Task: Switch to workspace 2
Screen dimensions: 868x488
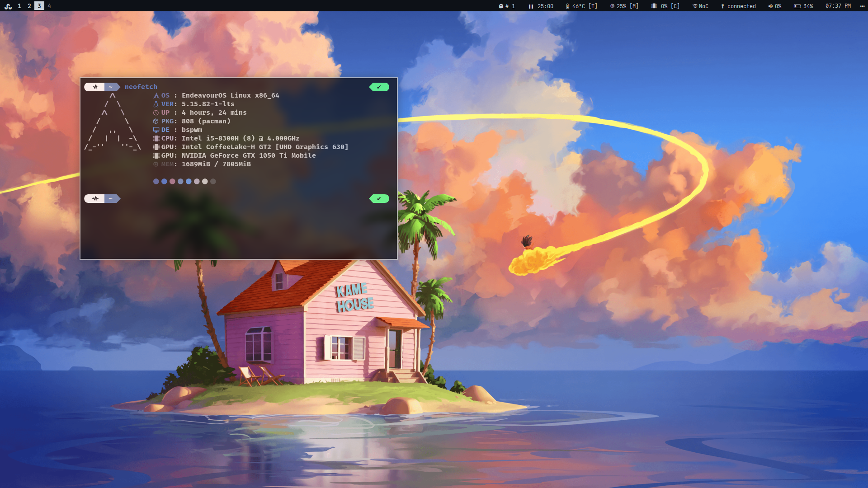Action: [29, 6]
